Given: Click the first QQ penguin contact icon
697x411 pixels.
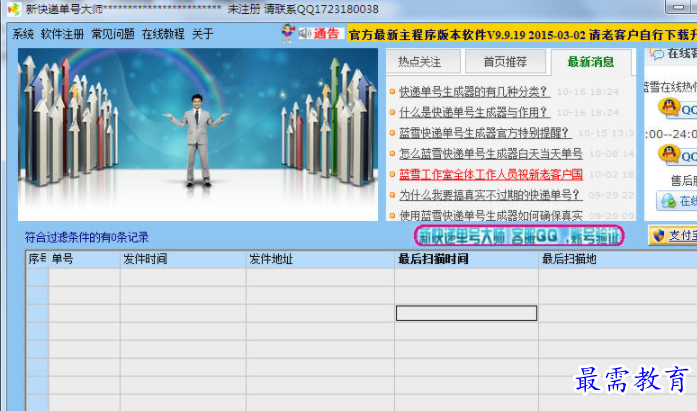Looking at the screenshot, I should 669,107.
